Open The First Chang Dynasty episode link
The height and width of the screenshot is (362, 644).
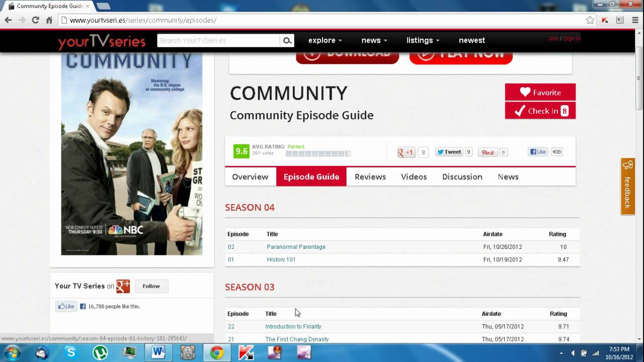coord(297,339)
